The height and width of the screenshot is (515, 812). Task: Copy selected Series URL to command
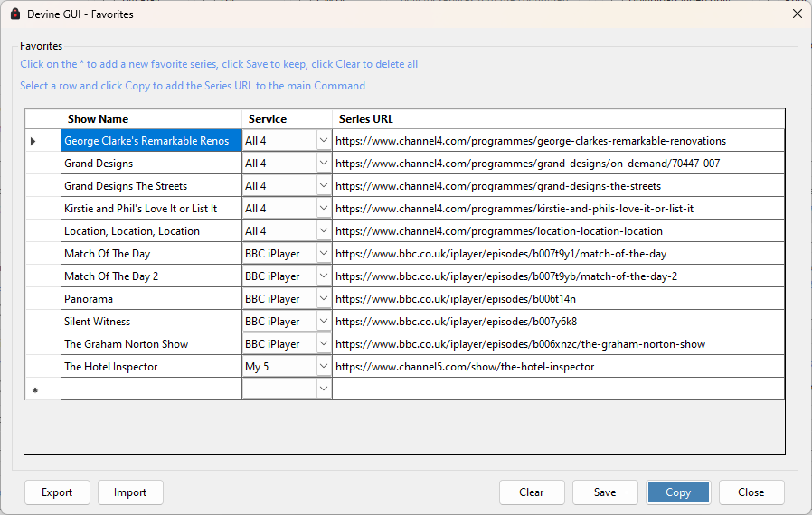pos(678,492)
